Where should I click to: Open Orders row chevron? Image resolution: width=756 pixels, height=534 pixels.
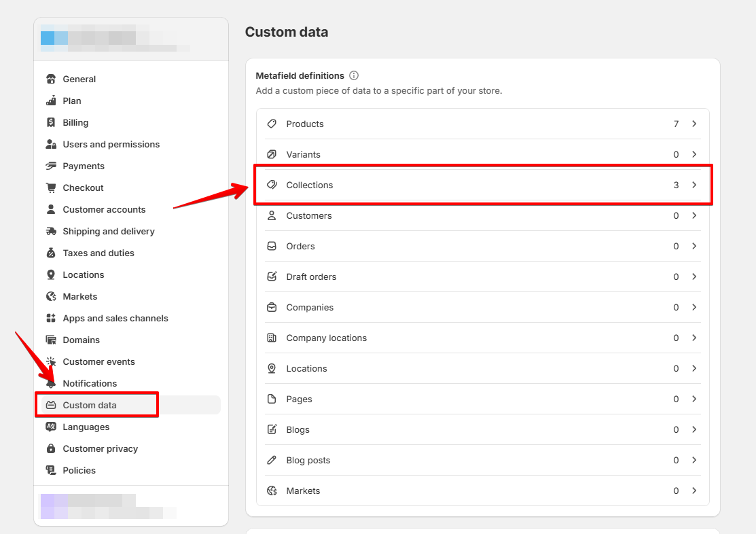[x=694, y=246]
